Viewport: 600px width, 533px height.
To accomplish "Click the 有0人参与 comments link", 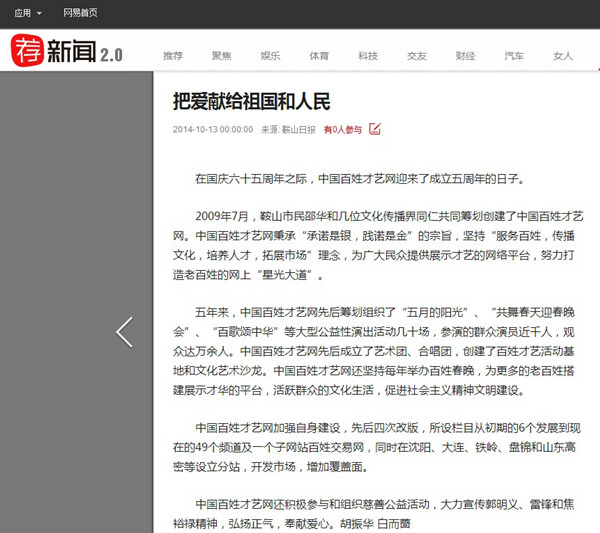I will tap(342, 129).
